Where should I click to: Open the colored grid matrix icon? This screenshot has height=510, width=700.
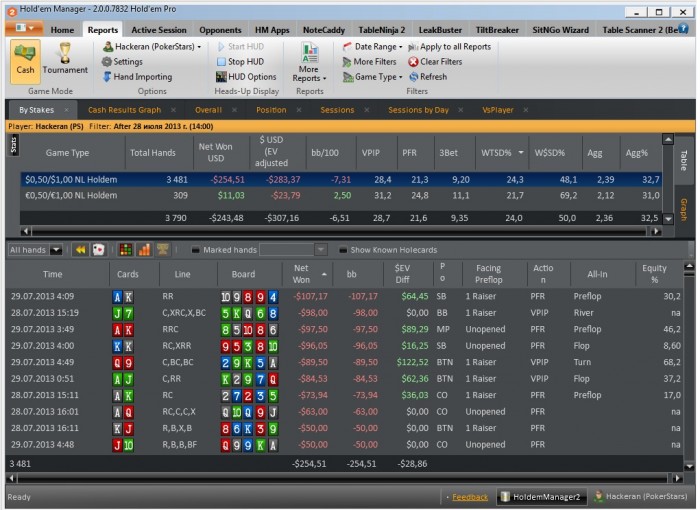(x=125, y=250)
